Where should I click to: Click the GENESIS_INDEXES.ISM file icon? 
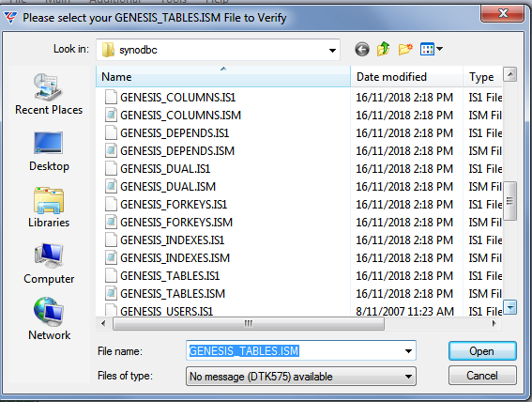tap(111, 257)
